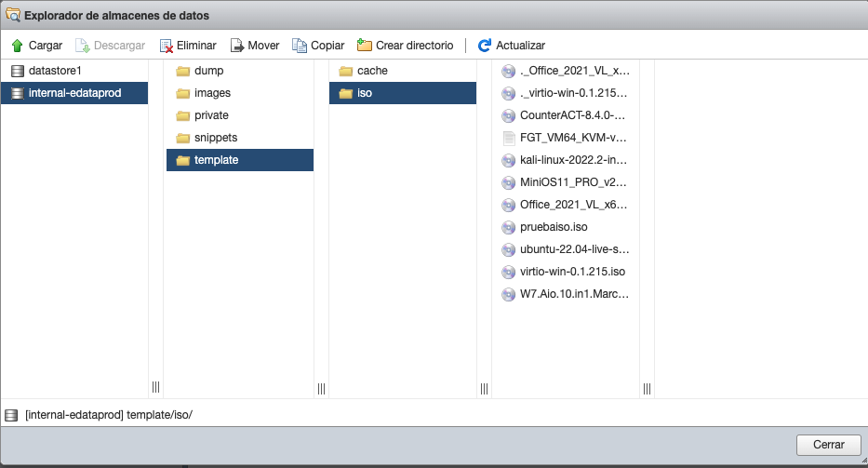Click the images folder icon

click(x=182, y=93)
